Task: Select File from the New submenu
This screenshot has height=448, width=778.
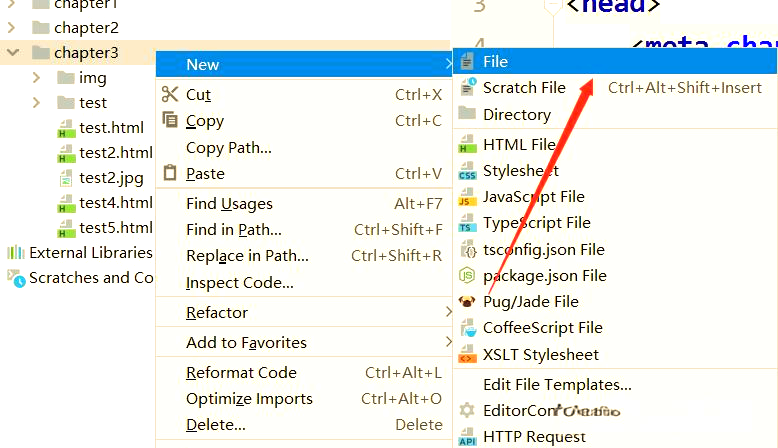Action: click(x=615, y=62)
